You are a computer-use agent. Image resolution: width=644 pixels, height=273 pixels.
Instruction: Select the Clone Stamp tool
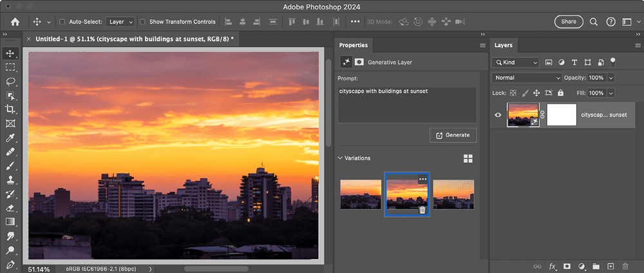[x=10, y=180]
